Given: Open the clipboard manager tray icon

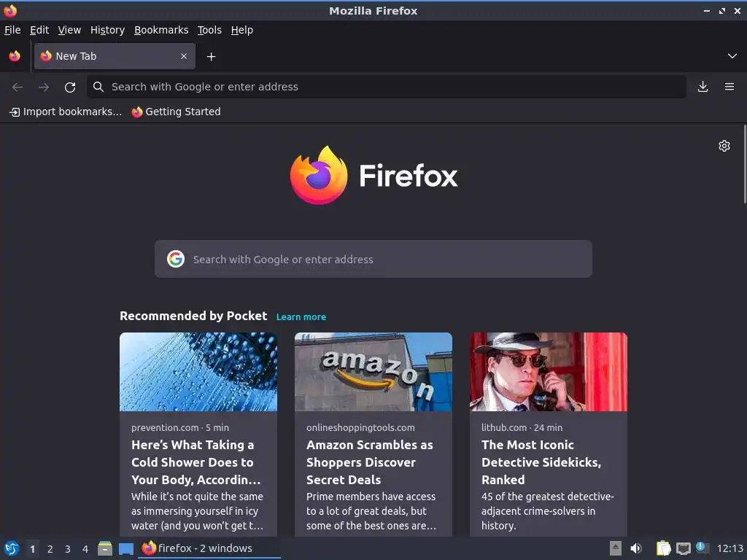Looking at the screenshot, I should point(663,548).
